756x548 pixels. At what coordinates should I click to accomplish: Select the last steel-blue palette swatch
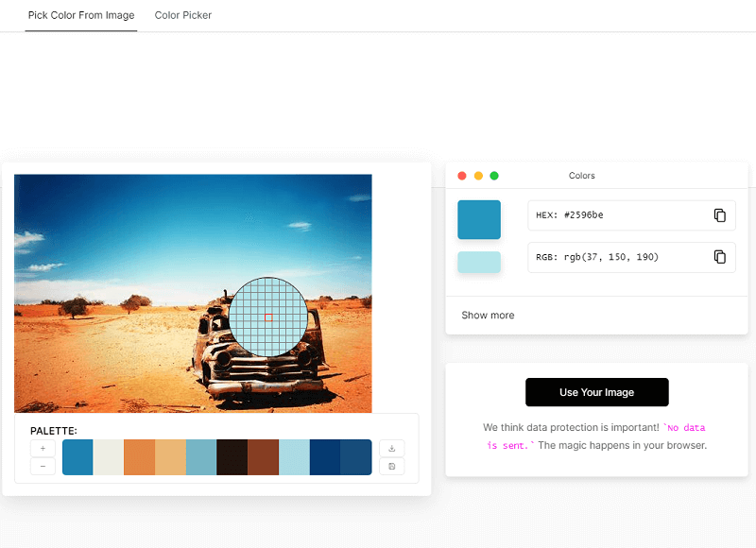coord(356,457)
